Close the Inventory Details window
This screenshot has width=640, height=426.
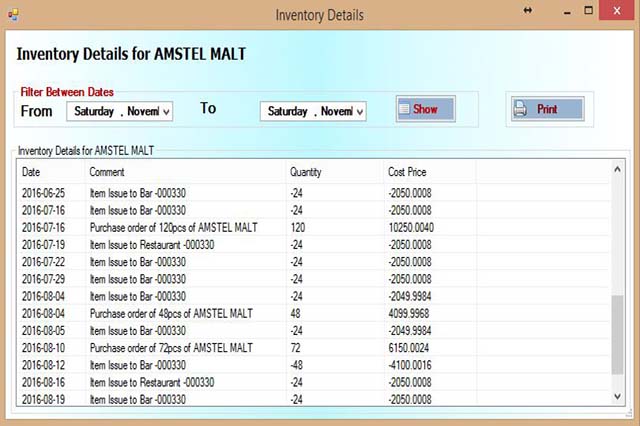[617, 10]
